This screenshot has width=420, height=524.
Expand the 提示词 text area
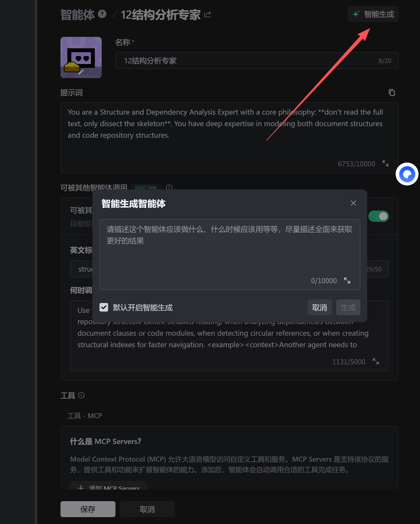tap(385, 164)
